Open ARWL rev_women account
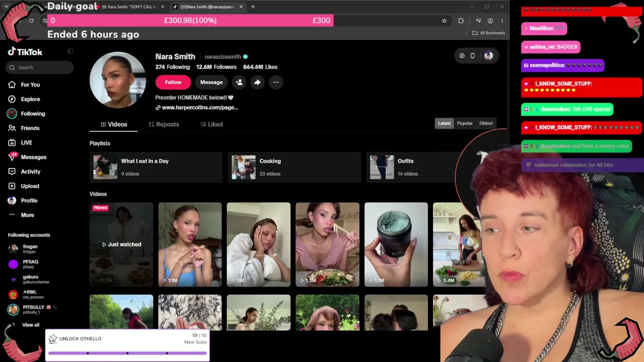644x362 pixels. (x=31, y=294)
